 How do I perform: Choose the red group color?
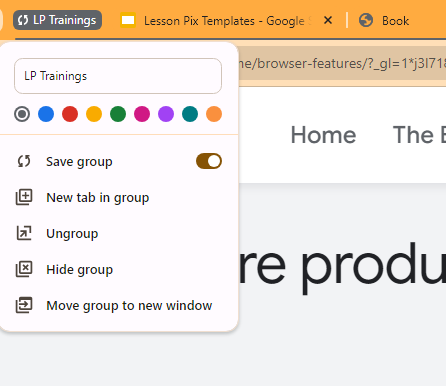click(x=70, y=114)
